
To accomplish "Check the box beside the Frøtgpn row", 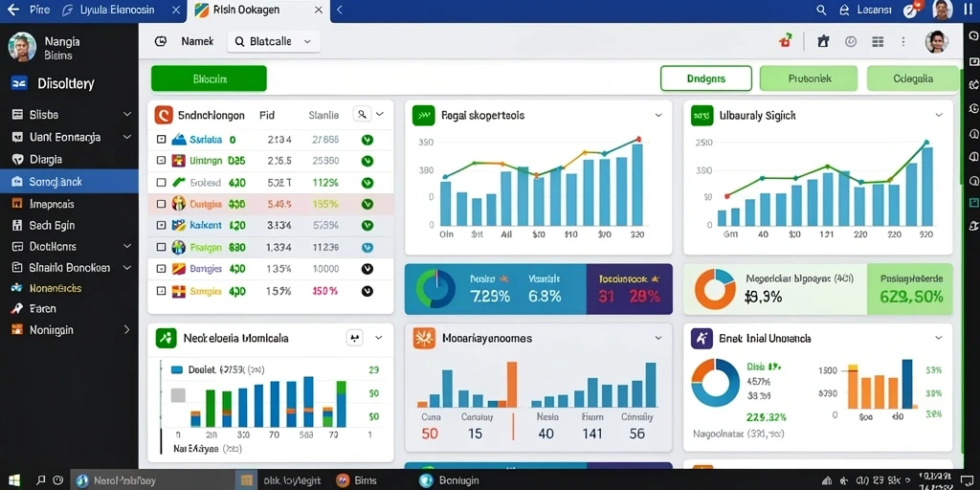I will point(161,247).
